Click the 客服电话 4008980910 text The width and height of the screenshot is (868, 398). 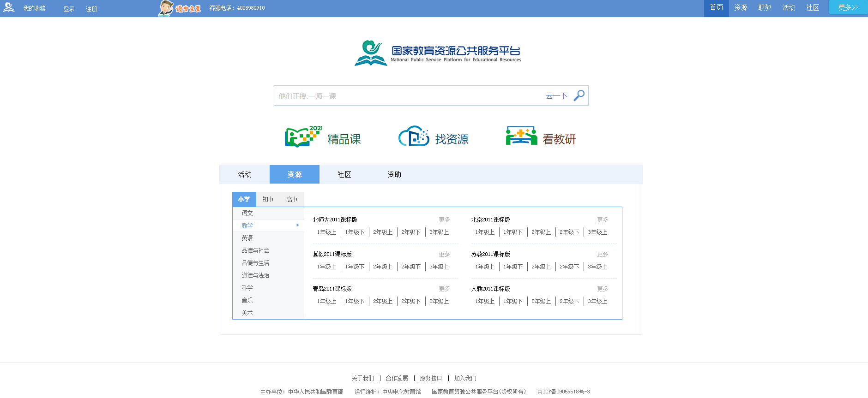(237, 8)
